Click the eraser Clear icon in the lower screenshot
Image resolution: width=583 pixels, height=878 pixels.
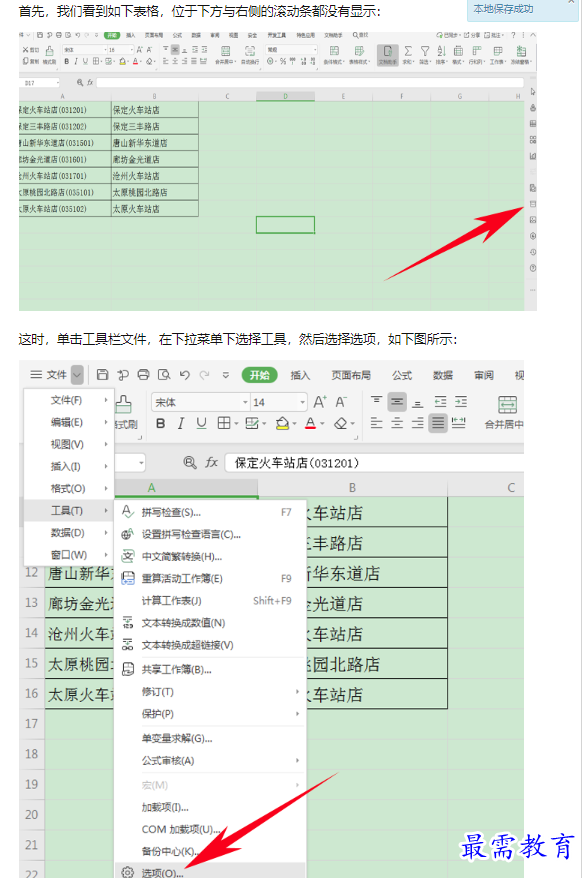tap(341, 424)
